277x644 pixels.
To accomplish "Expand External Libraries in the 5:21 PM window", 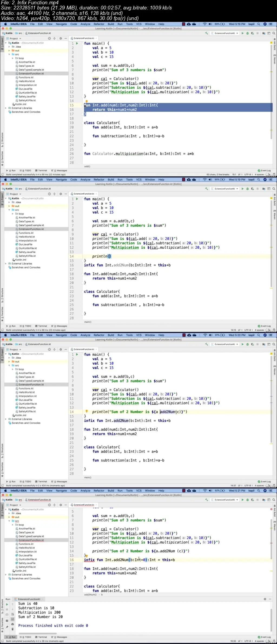I will pos(6,574).
